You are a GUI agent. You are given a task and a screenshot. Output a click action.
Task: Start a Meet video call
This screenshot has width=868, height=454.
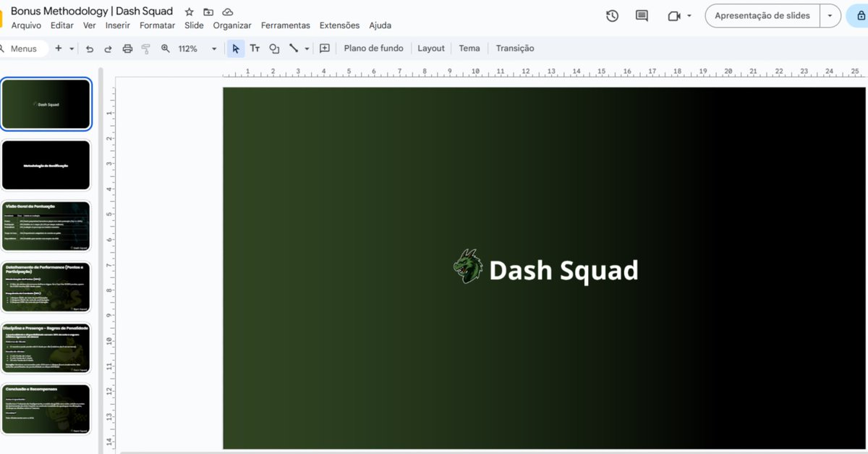coord(673,15)
